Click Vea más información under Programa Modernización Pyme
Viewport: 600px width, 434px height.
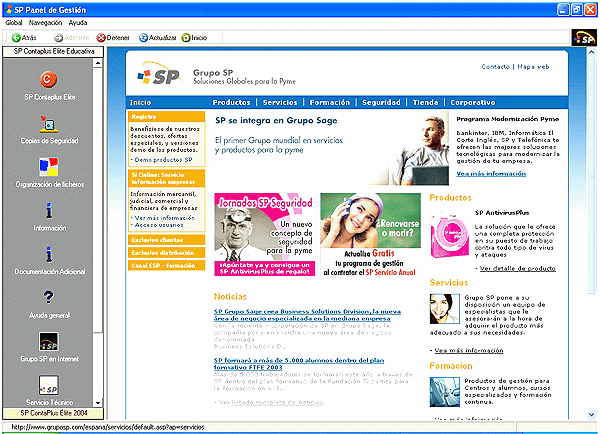coord(491,174)
